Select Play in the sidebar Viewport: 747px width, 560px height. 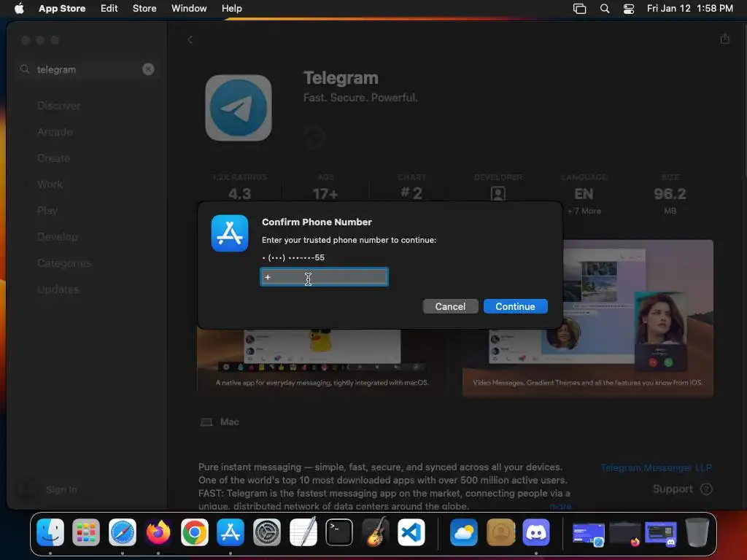[x=47, y=211]
